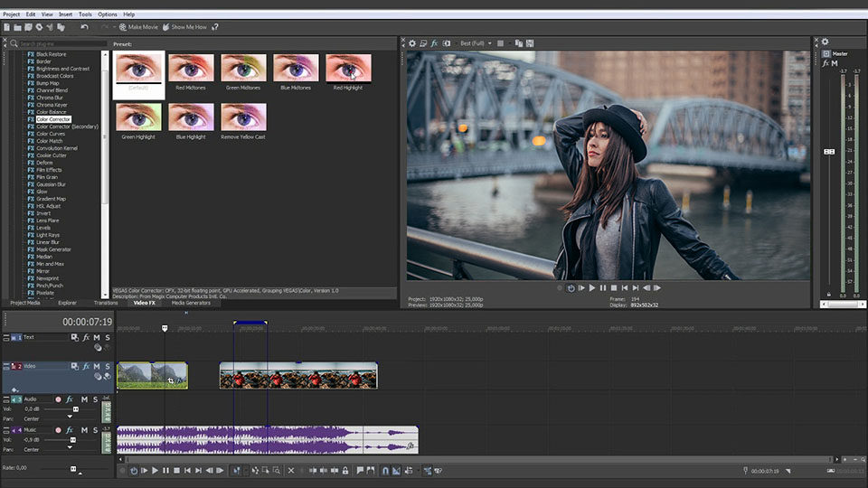Click the Make Movie button
Viewport: 868px width, 488px height.
[138, 27]
